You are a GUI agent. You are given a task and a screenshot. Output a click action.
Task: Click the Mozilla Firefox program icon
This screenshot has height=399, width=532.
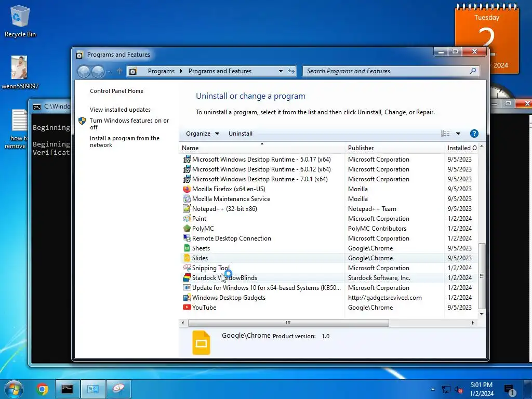click(x=187, y=189)
